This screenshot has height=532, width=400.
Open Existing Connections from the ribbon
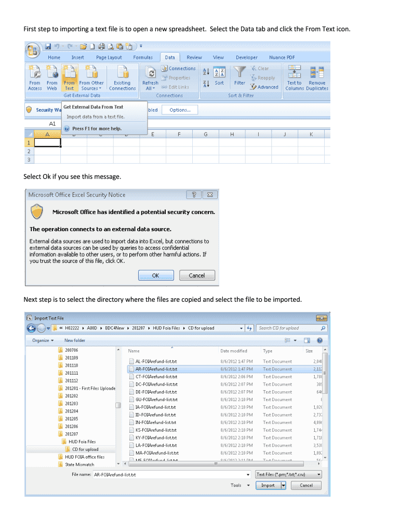(x=122, y=78)
